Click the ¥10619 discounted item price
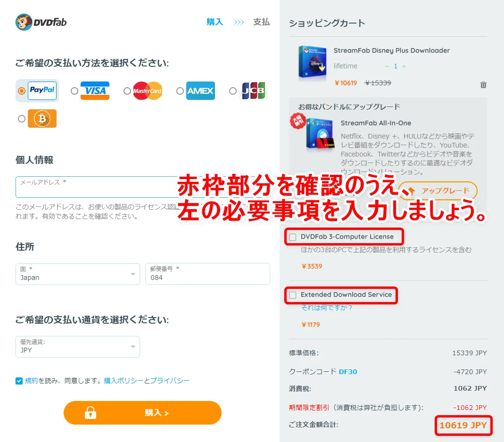 (346, 83)
